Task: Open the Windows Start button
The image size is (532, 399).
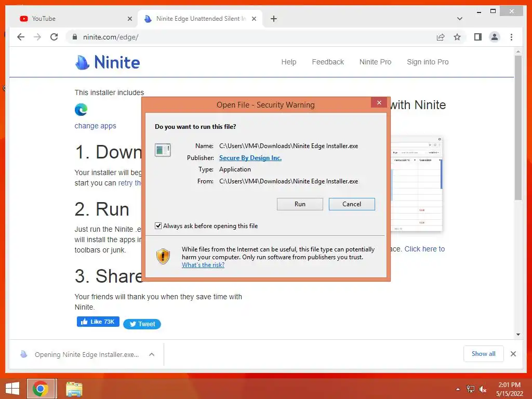Action: pos(12,389)
